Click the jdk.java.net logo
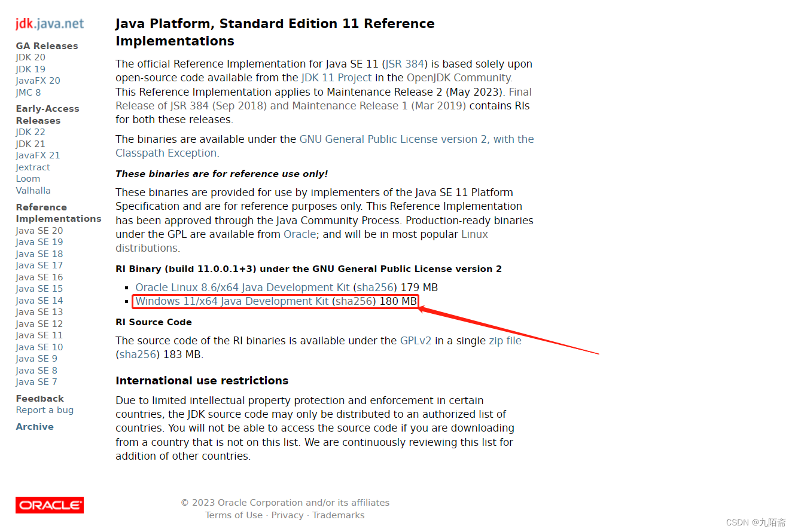The image size is (795, 532). [x=50, y=24]
